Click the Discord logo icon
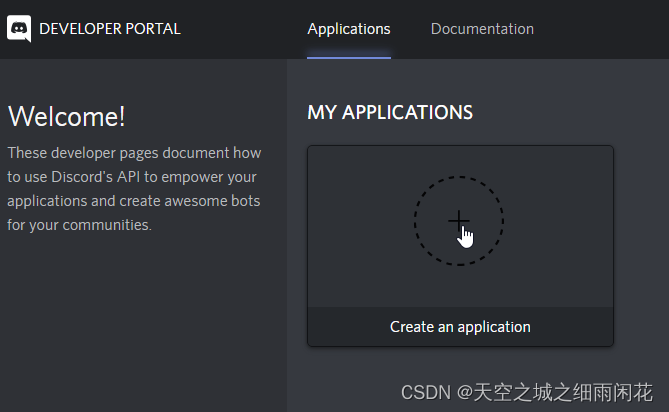 pos(19,29)
